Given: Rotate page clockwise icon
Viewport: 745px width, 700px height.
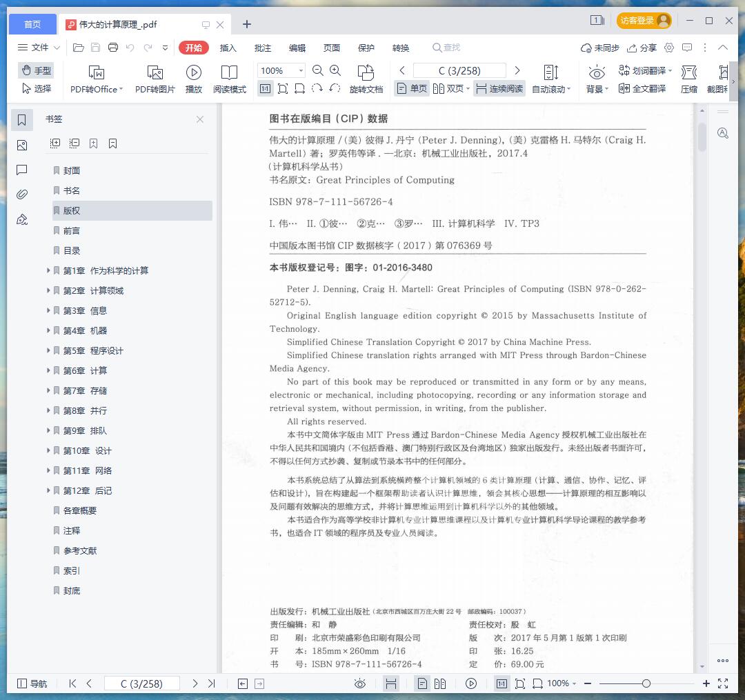Looking at the screenshot, I should [x=317, y=88].
